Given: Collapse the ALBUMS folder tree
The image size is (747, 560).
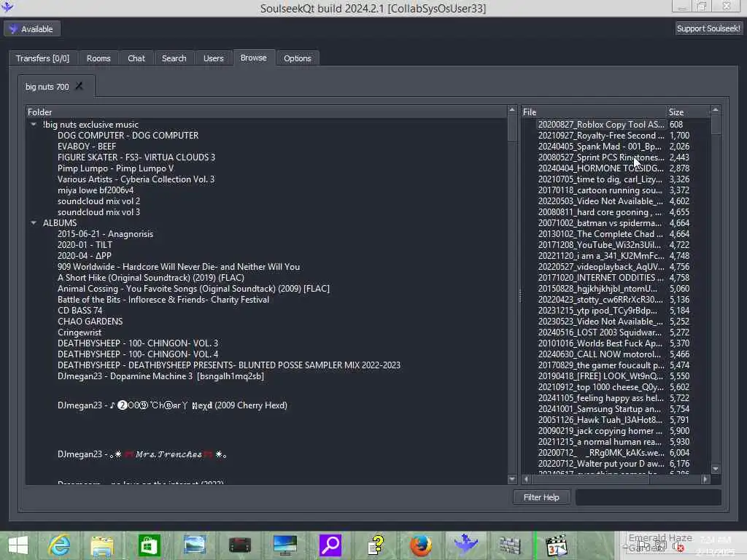Looking at the screenshot, I should pyautogui.click(x=34, y=222).
